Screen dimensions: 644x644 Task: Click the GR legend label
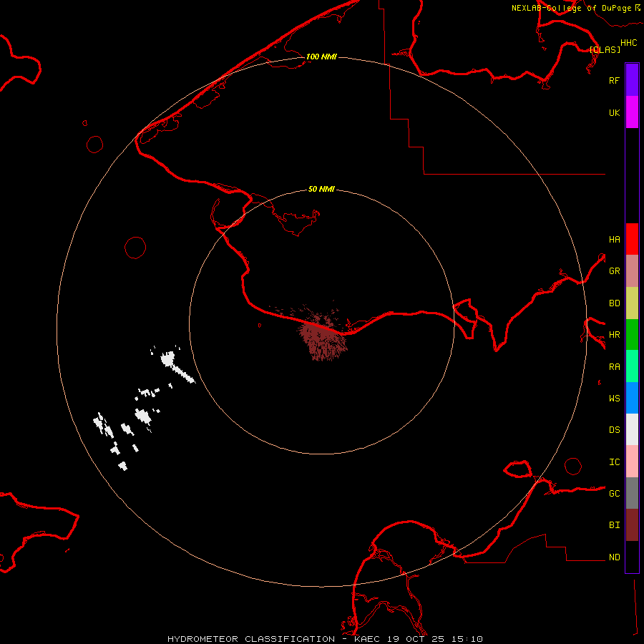(614, 271)
